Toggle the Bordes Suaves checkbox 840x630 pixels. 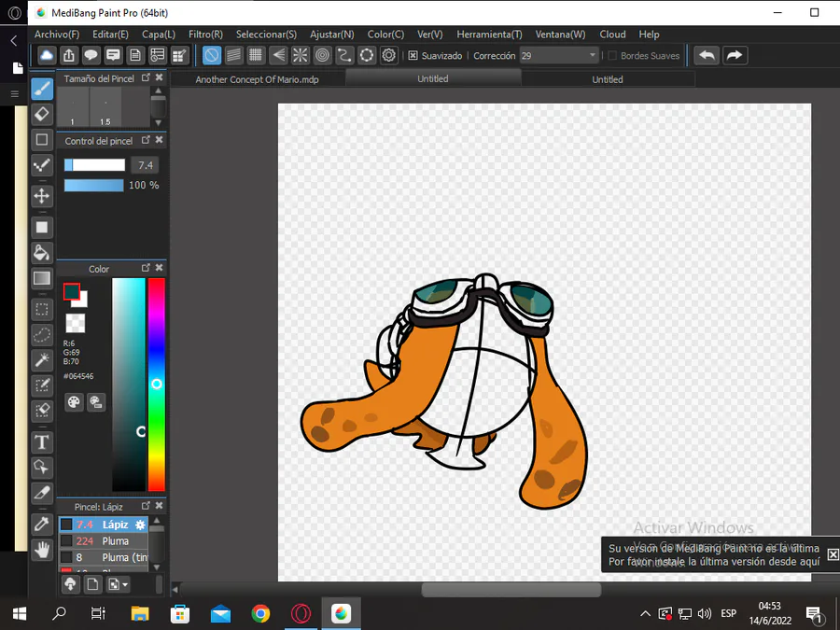613,56
